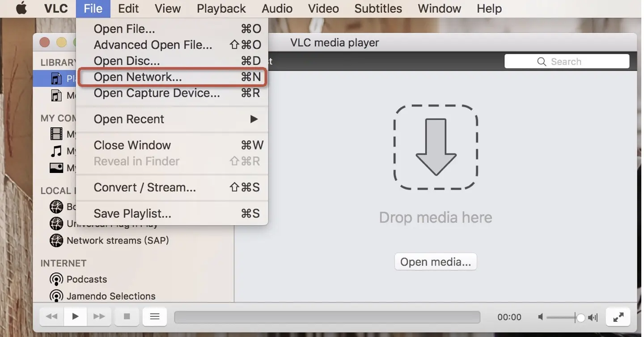Choose Advanced Open File... menu entry
This screenshot has width=644, height=337.
tap(172, 45)
